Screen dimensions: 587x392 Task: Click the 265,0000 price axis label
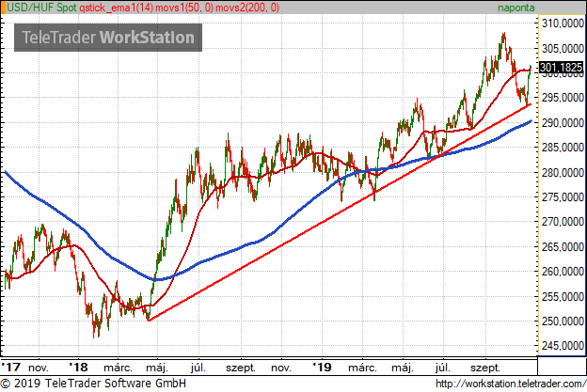point(563,247)
